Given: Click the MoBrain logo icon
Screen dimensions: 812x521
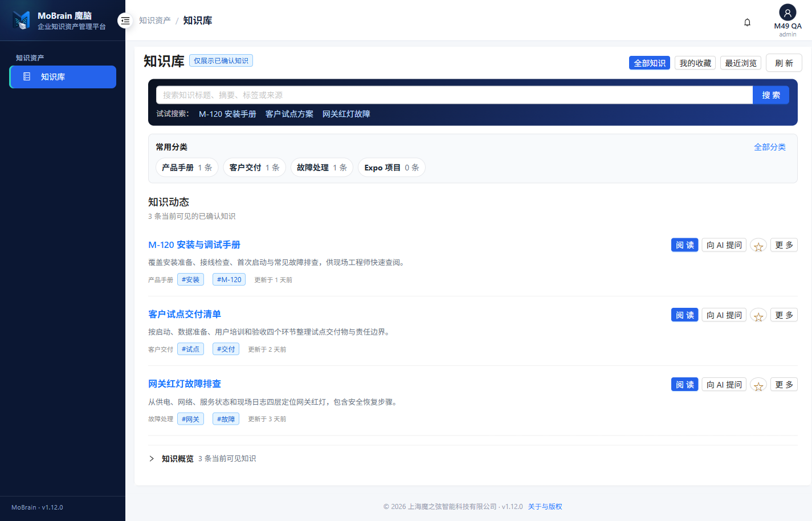Looking at the screenshot, I should click(x=22, y=21).
